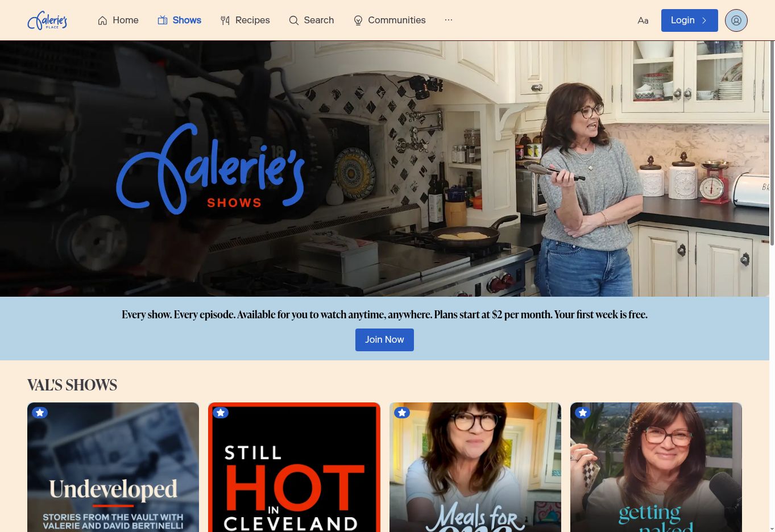Click the Recipes fork and knife icon

coord(225,20)
